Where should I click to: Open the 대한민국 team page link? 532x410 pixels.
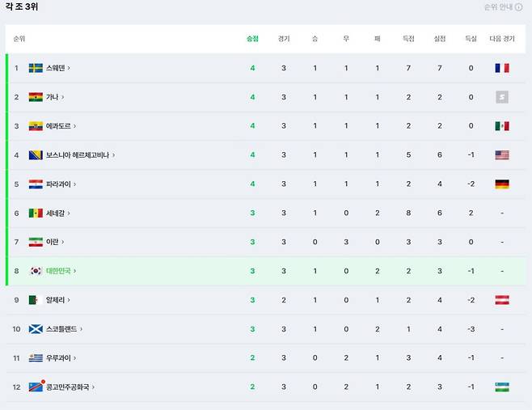[58, 271]
